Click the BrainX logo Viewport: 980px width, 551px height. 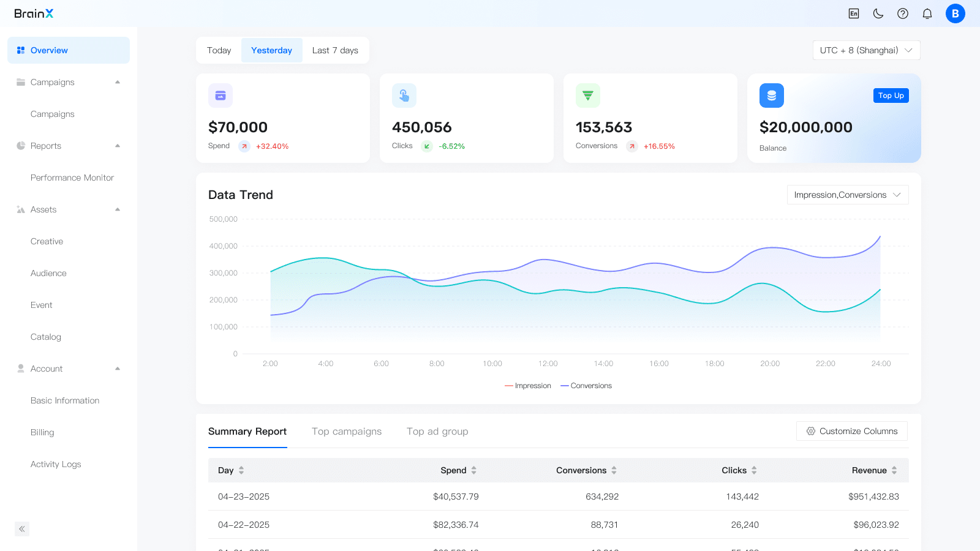34,13
